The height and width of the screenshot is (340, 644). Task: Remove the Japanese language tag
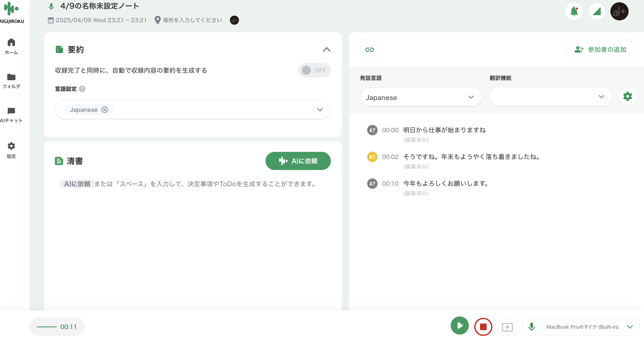105,110
